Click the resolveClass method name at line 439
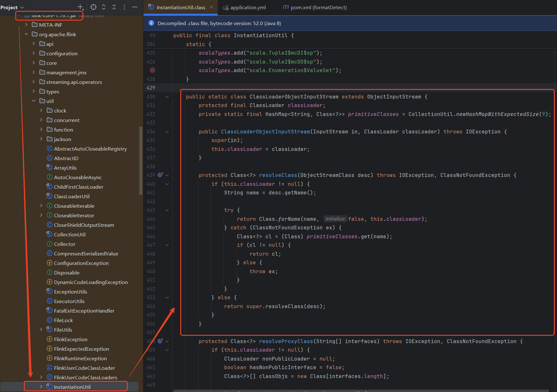Screen dimensions: 557x392 point(278,175)
